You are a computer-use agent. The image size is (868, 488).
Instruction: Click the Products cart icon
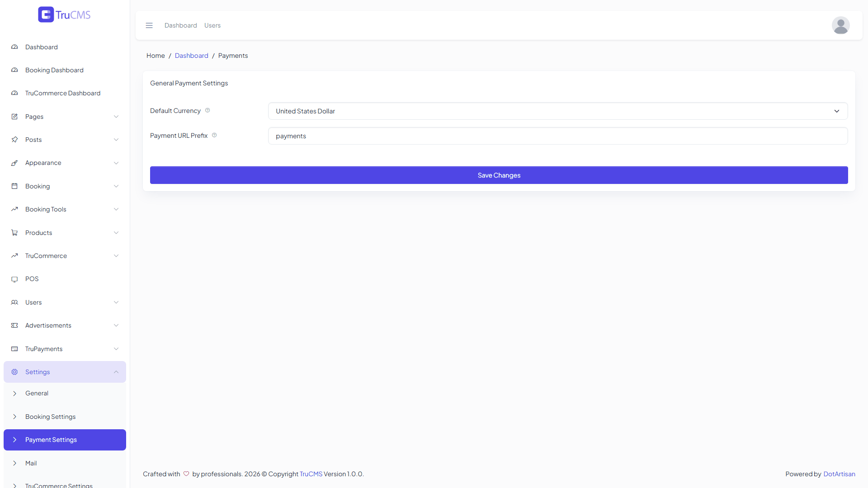click(14, 233)
